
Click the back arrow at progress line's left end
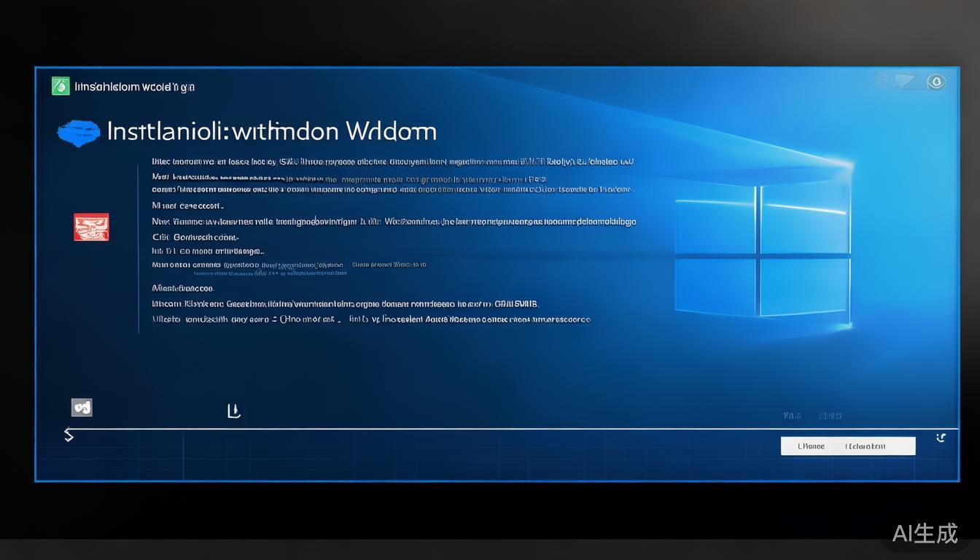[69, 435]
